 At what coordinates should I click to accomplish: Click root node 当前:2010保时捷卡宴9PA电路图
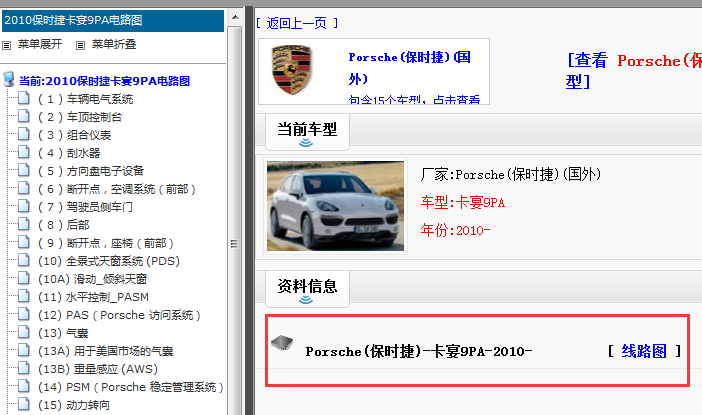(x=104, y=81)
